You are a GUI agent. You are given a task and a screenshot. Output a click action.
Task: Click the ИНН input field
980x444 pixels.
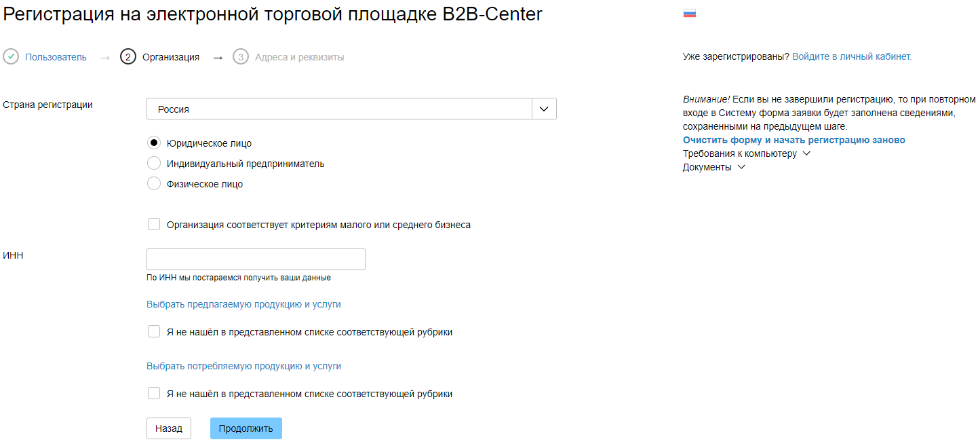pos(256,259)
